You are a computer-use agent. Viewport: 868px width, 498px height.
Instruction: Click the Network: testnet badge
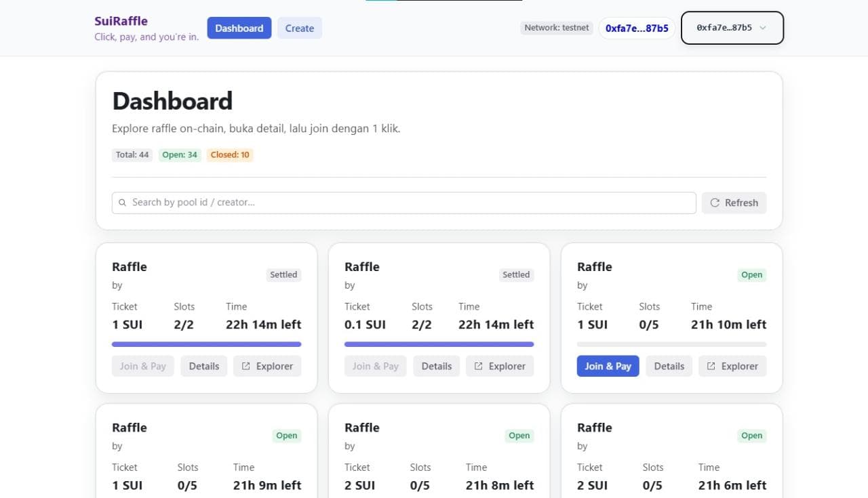pyautogui.click(x=557, y=28)
